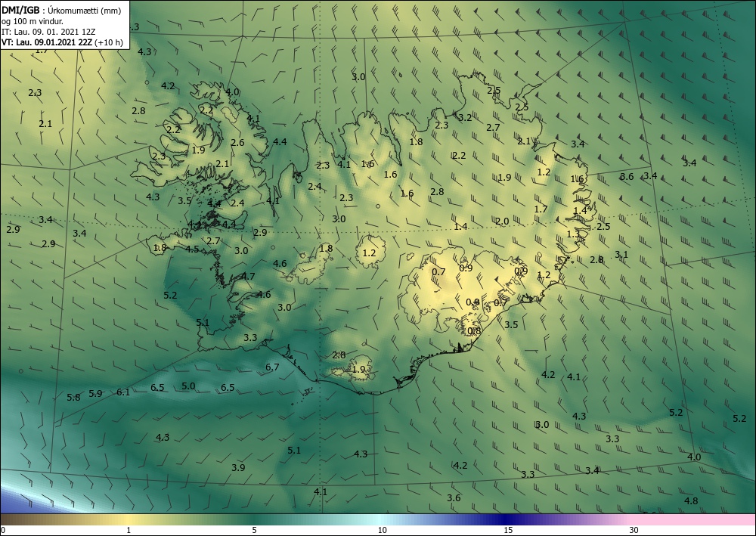
Task: Click the '5' tick on the color scale
Action: (254, 530)
